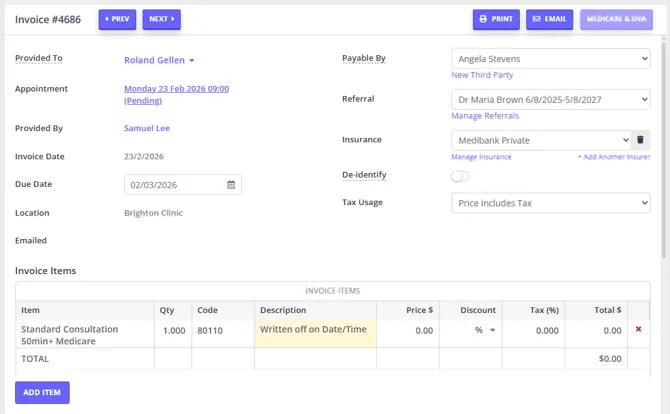Go to the previous invoice with PREV
This screenshot has width=670, height=414.
pyautogui.click(x=117, y=19)
